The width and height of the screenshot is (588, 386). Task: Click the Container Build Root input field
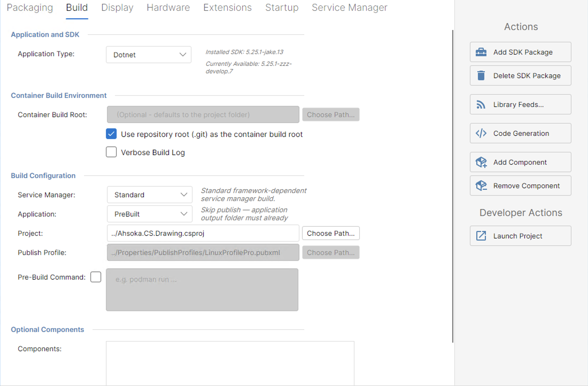coord(203,115)
